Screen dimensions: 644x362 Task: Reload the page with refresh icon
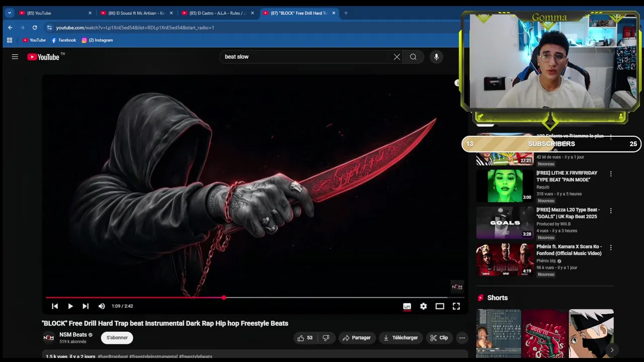tap(35, 28)
